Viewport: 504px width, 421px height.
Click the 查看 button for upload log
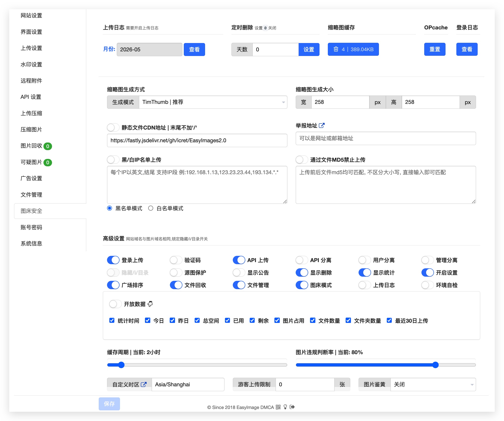(x=194, y=50)
